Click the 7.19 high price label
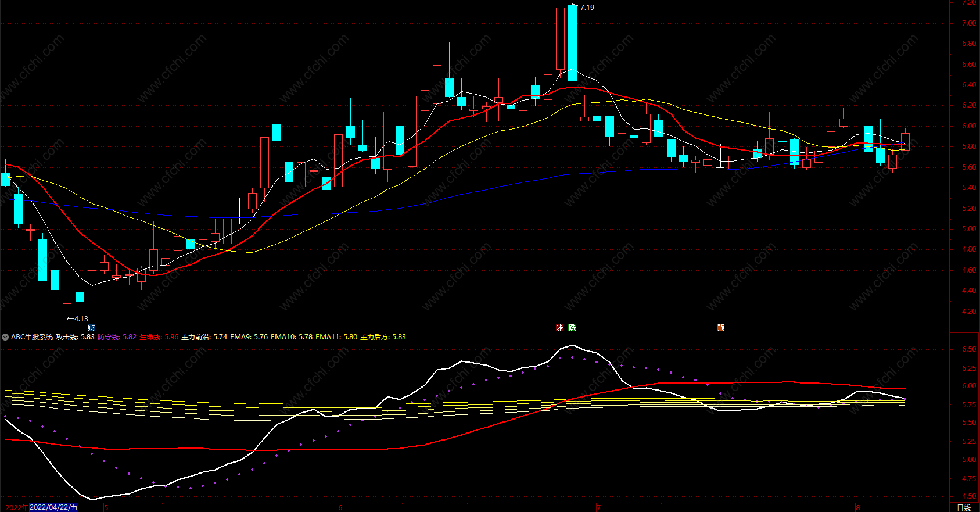 click(587, 8)
